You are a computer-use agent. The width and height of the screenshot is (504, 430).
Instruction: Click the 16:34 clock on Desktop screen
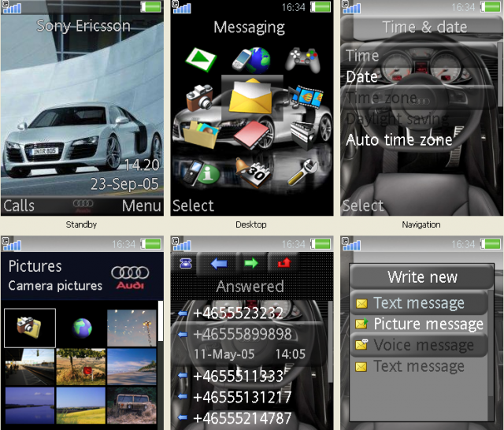point(294,7)
